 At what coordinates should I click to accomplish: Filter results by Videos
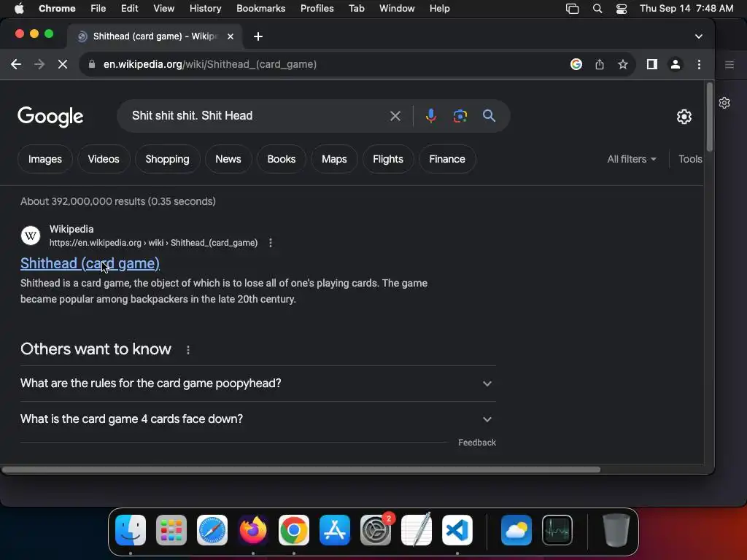pyautogui.click(x=104, y=159)
